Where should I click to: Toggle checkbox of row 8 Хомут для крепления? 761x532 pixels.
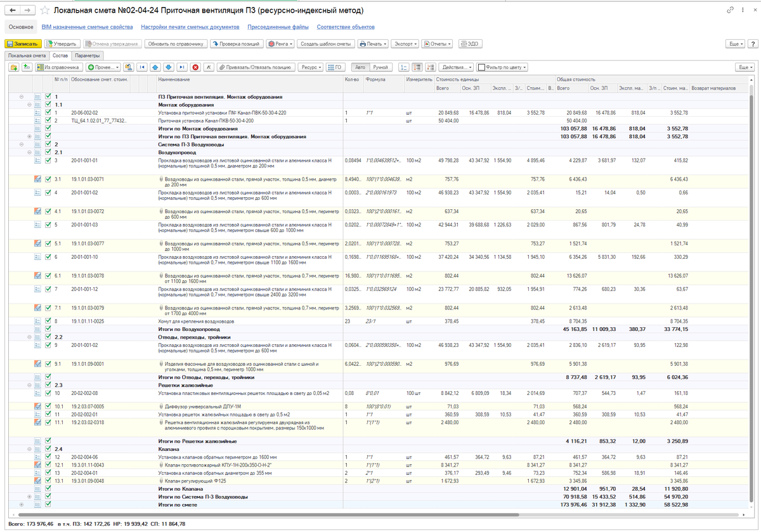coord(48,321)
